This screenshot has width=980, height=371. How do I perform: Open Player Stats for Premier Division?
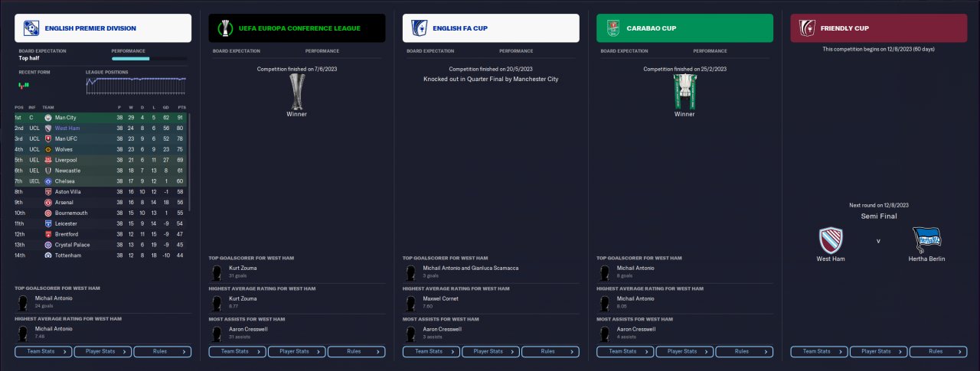103,352
